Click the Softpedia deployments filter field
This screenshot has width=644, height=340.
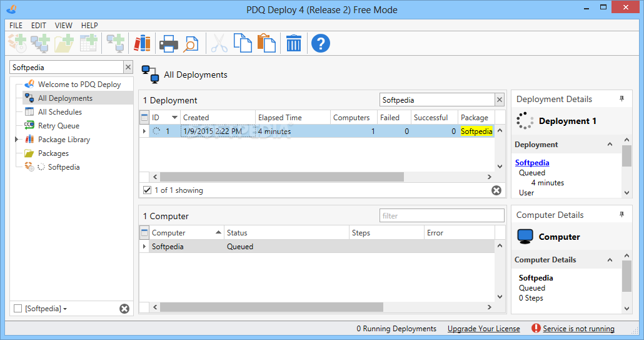click(x=437, y=100)
